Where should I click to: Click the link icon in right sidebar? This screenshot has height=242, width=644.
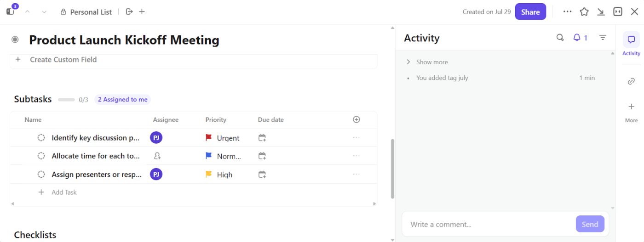[x=631, y=81]
